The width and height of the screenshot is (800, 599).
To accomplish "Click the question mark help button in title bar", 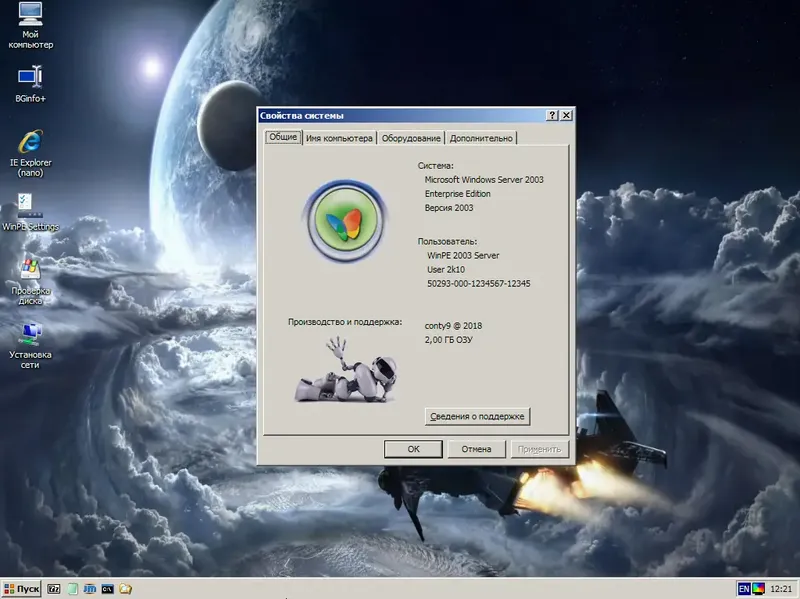I will [x=552, y=115].
